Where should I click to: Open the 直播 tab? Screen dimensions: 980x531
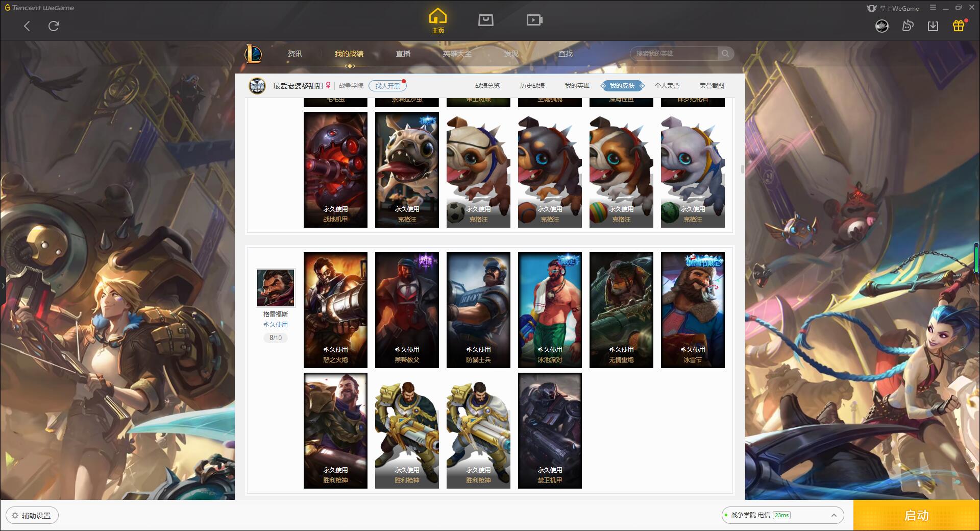click(403, 54)
